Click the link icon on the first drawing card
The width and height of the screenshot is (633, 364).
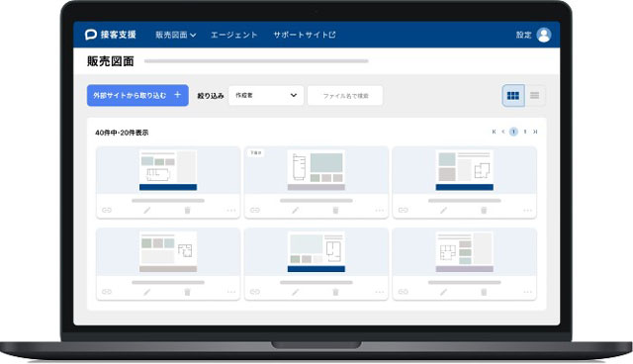click(107, 211)
